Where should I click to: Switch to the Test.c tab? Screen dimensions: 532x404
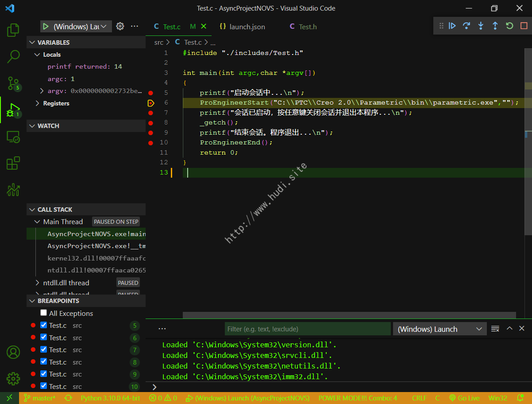[x=171, y=27]
